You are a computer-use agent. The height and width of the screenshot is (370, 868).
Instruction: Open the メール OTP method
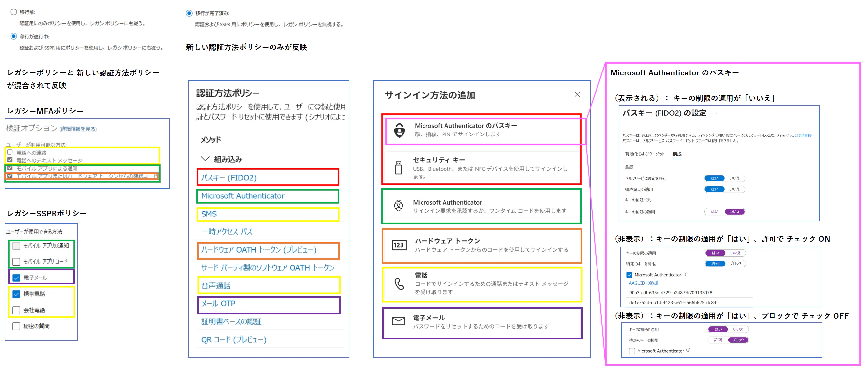tap(218, 304)
